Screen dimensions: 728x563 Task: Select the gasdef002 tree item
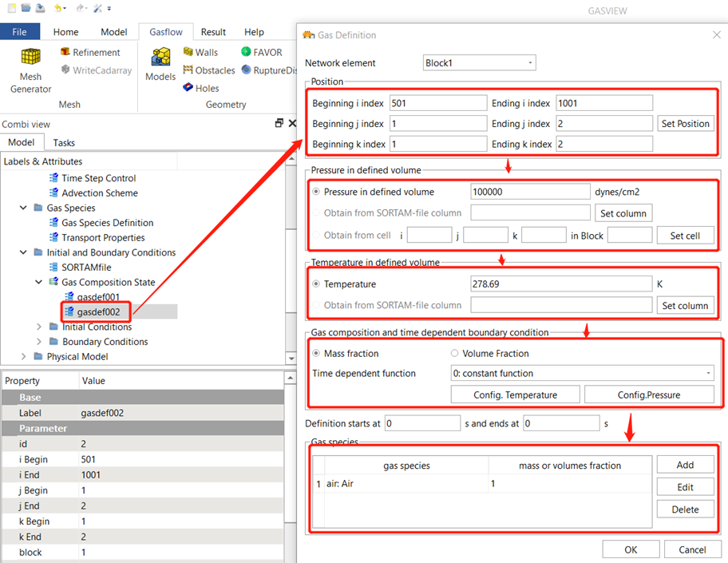98,311
